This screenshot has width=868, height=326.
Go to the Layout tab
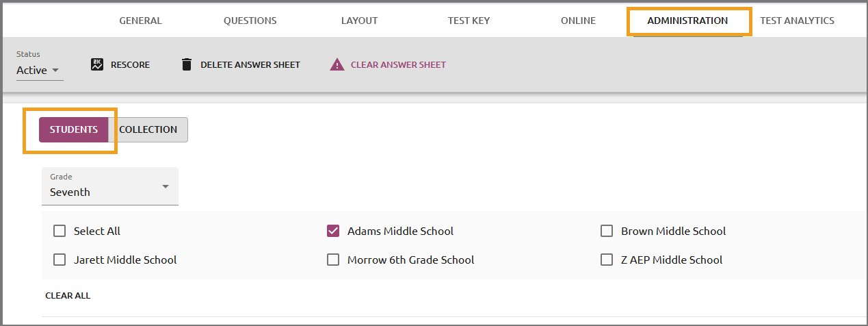(x=360, y=21)
